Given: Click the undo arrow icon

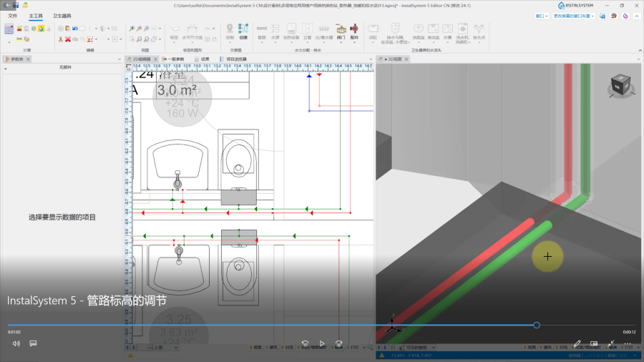Looking at the screenshot, I should click(x=74, y=29).
